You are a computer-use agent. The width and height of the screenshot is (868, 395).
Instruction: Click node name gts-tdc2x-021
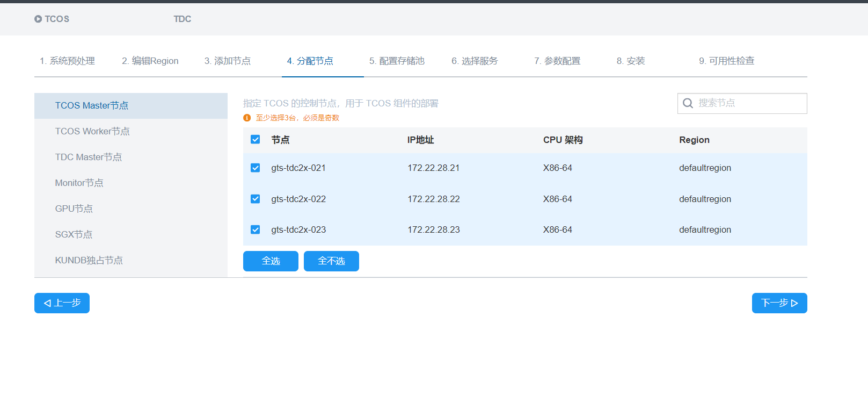pyautogui.click(x=298, y=168)
